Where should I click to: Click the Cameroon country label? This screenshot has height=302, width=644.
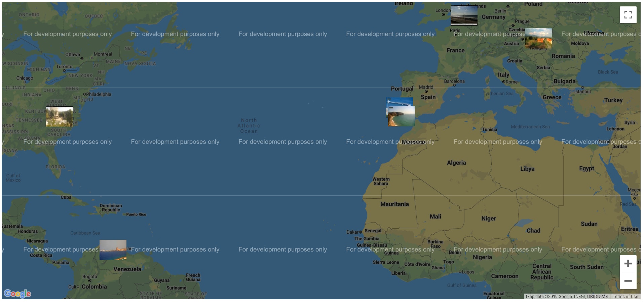point(504,276)
